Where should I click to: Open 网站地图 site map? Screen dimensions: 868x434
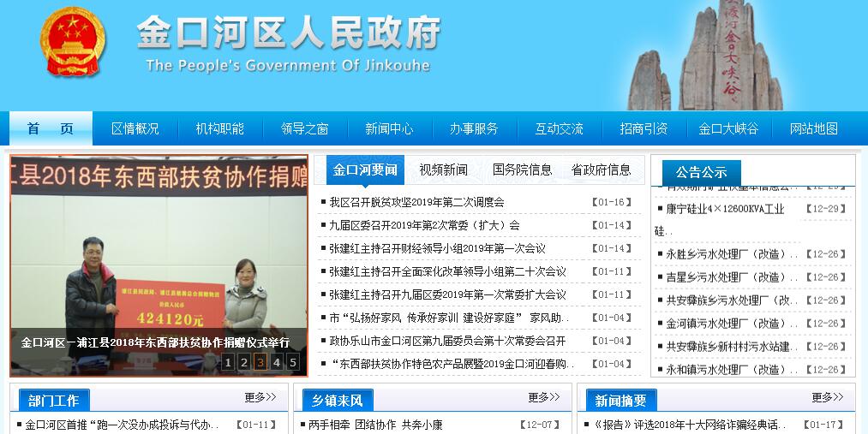pyautogui.click(x=813, y=128)
